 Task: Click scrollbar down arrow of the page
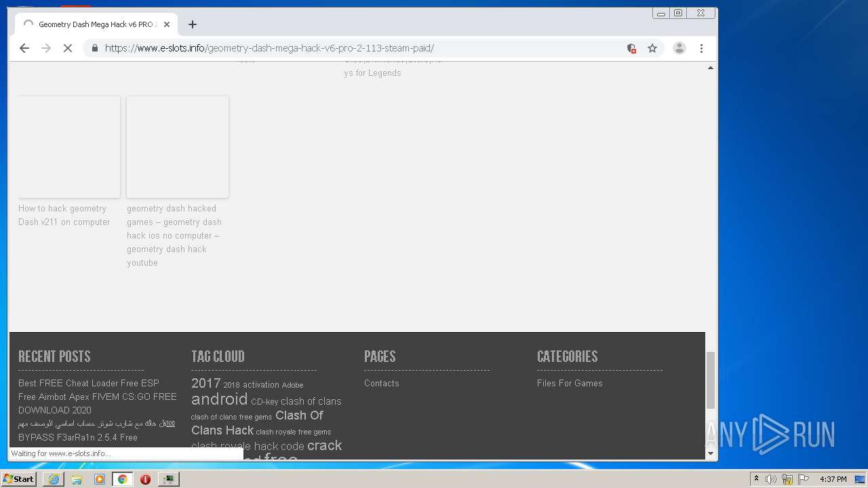(x=710, y=453)
